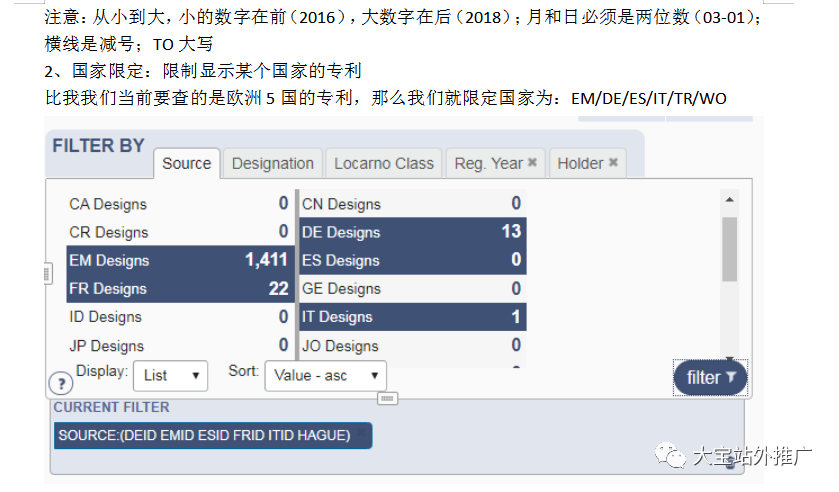Screen dimensions: 839x492
Task: Open the Reg. Year tab
Action: click(x=488, y=163)
